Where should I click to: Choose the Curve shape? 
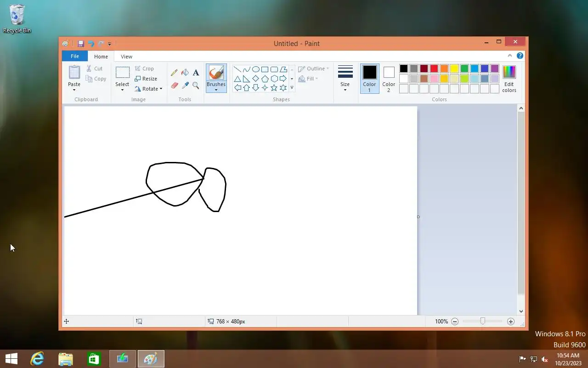tap(247, 69)
